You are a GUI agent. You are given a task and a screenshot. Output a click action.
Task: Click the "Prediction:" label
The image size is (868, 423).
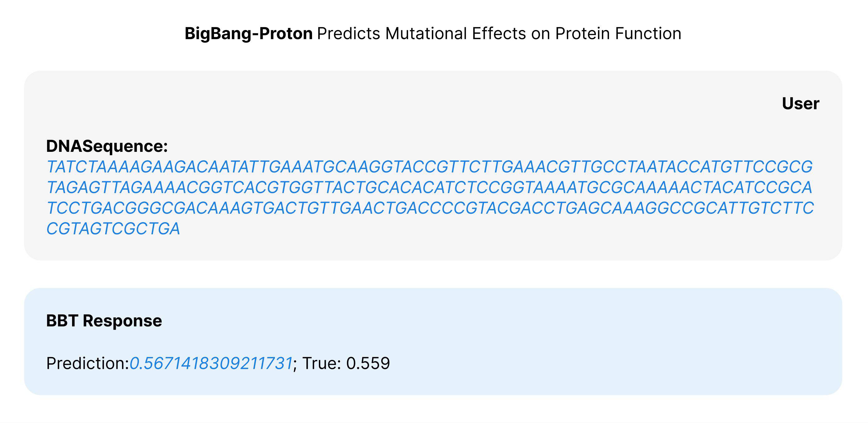88,364
